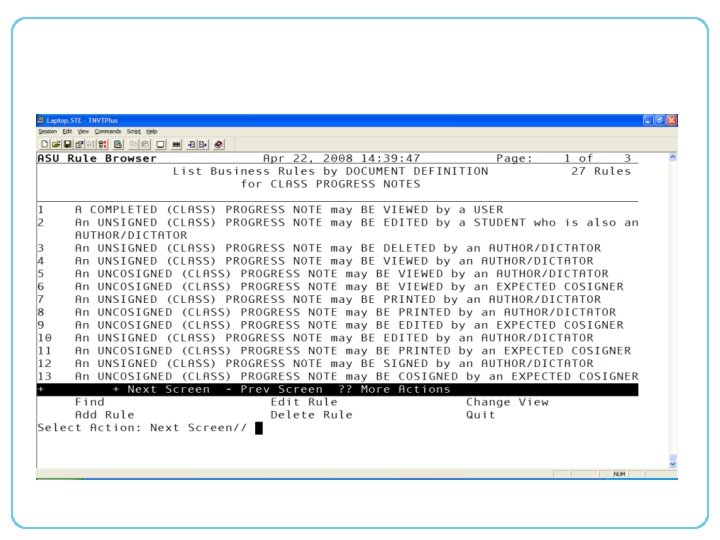
Task: Click the '27 Rules' count text
Action: [x=601, y=171]
